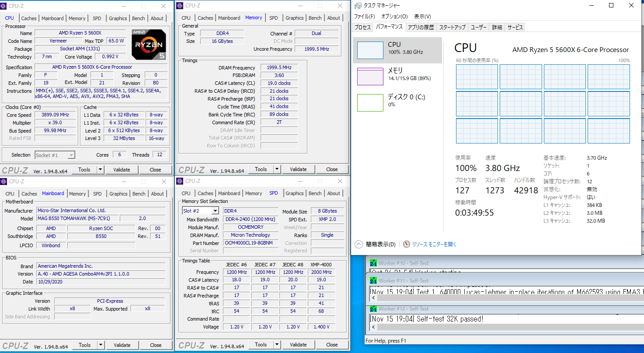
Task: Click the ハンドル数 value 42918 in Task Manager
Action: 526,190
